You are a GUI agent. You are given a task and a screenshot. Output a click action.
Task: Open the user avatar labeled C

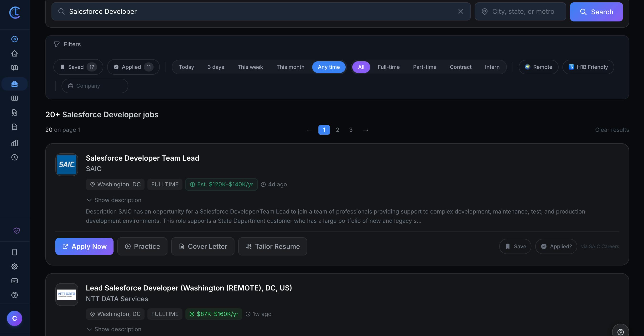(x=15, y=318)
